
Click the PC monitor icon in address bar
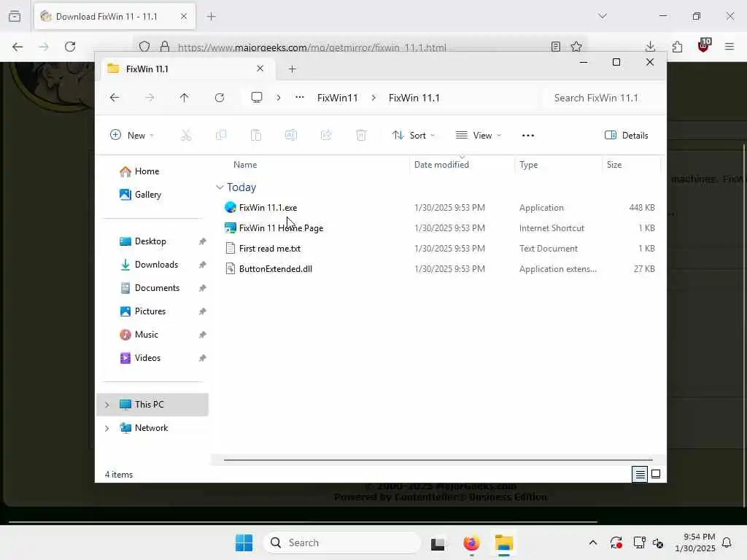pos(257,98)
